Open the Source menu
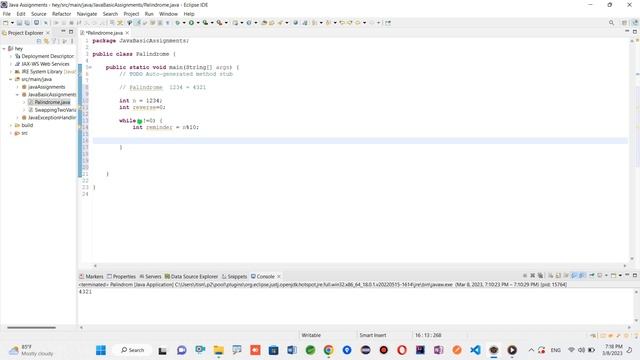The image size is (640, 360). click(x=39, y=14)
